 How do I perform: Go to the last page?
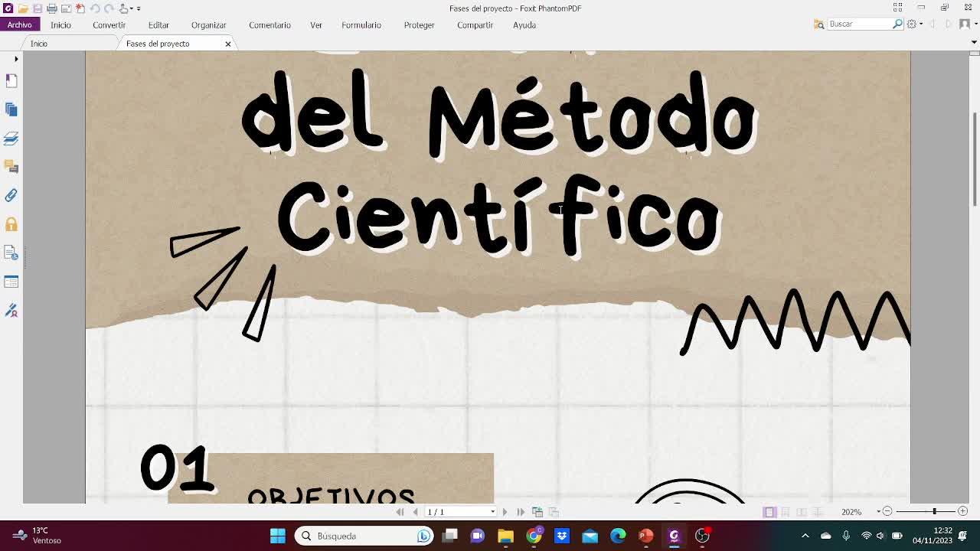[521, 512]
